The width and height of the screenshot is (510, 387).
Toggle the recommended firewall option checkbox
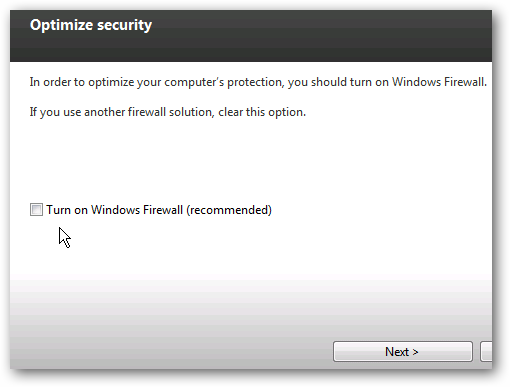pos(36,210)
